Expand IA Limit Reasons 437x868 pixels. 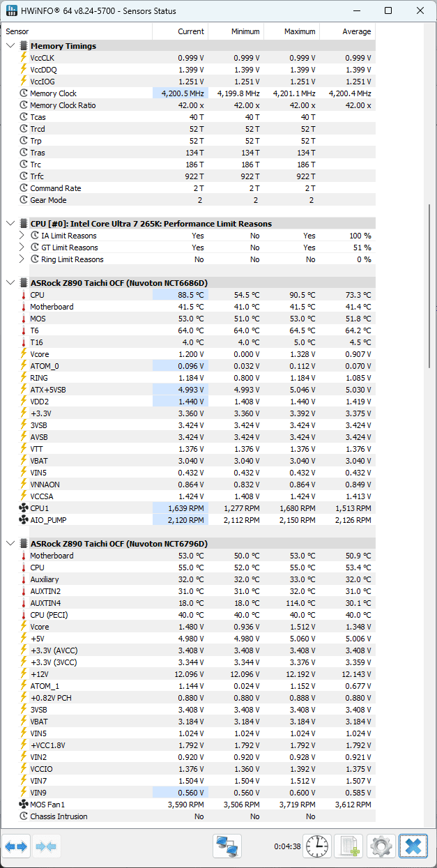coord(22,236)
